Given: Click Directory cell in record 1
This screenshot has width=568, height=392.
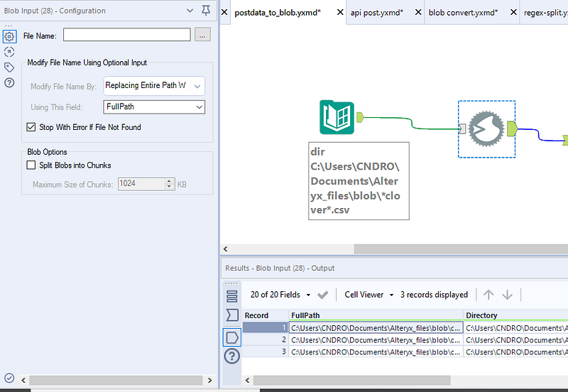Looking at the screenshot, I should click(x=516, y=327).
